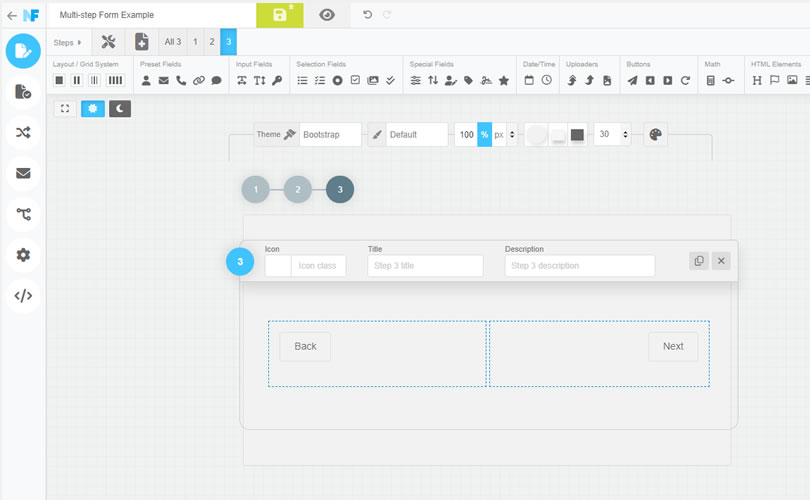
Task: Undo the last change
Action: pyautogui.click(x=367, y=14)
